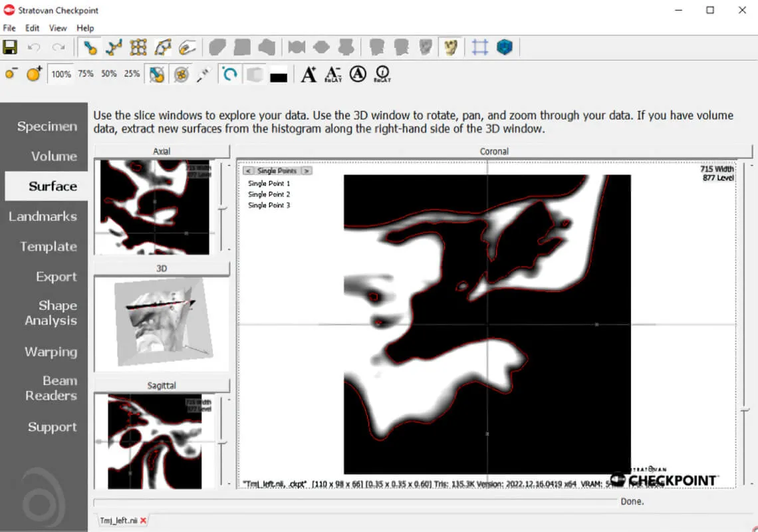Open the Single Points list header

coord(277,171)
